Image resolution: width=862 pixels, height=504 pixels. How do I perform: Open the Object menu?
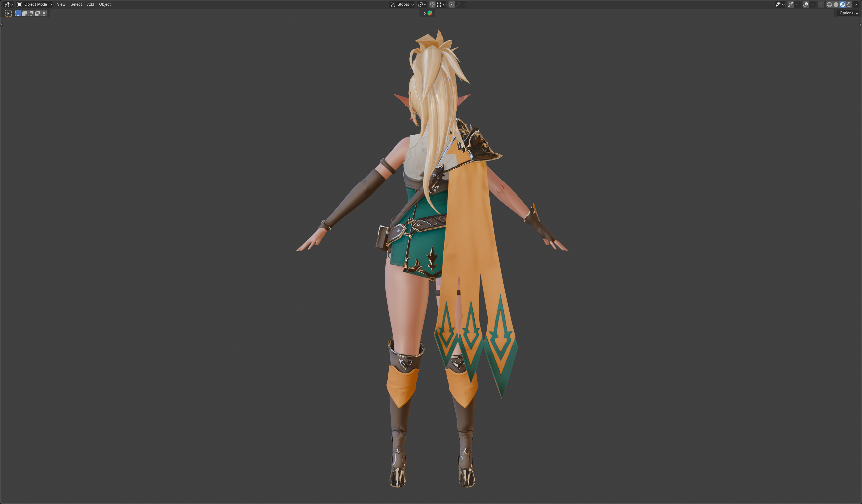click(x=105, y=4)
